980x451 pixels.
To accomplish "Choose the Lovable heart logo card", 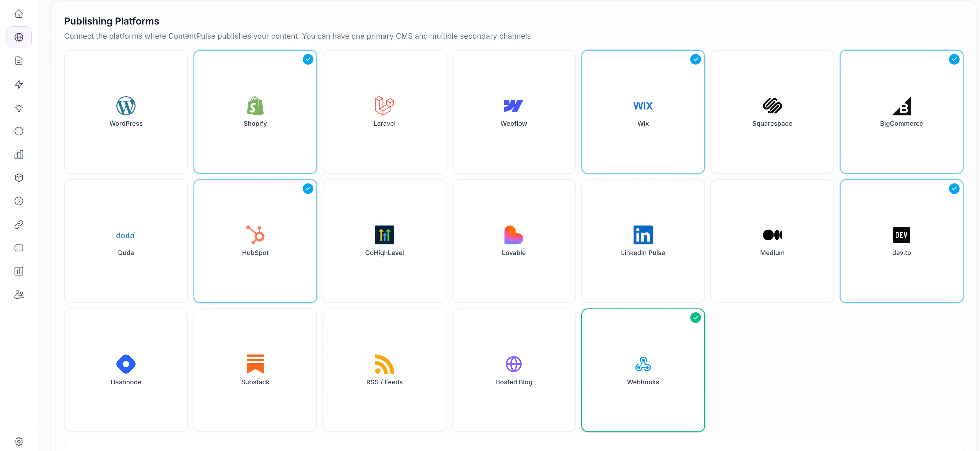I will (x=514, y=241).
